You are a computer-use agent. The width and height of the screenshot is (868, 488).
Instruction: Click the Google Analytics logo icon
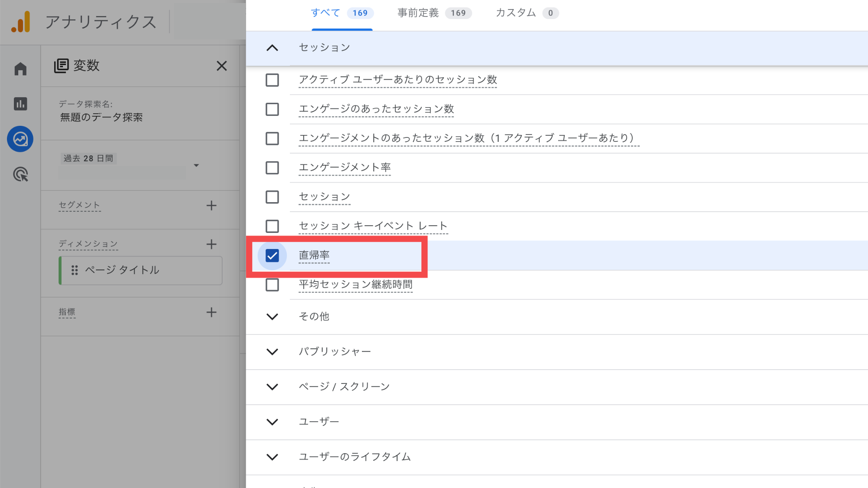pyautogui.click(x=21, y=22)
